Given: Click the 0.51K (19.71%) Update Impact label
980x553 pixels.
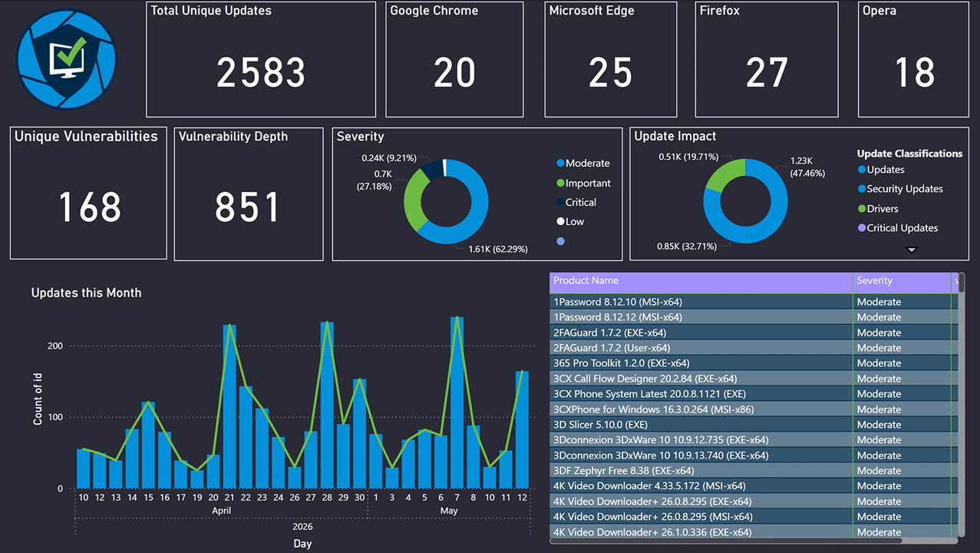Looking at the screenshot, I should tap(688, 157).
